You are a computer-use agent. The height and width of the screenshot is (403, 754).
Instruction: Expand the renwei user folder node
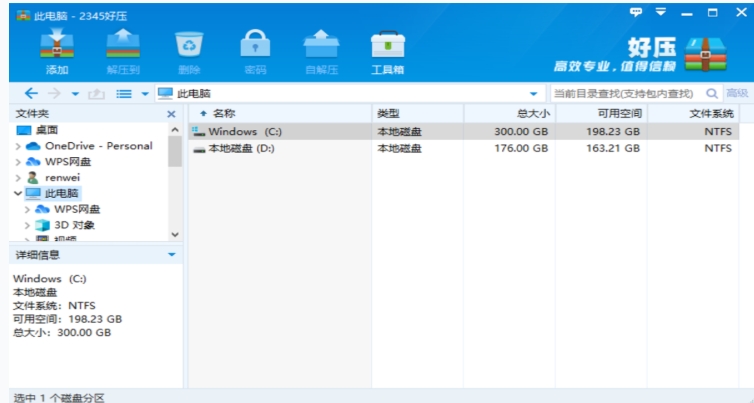coord(18,177)
